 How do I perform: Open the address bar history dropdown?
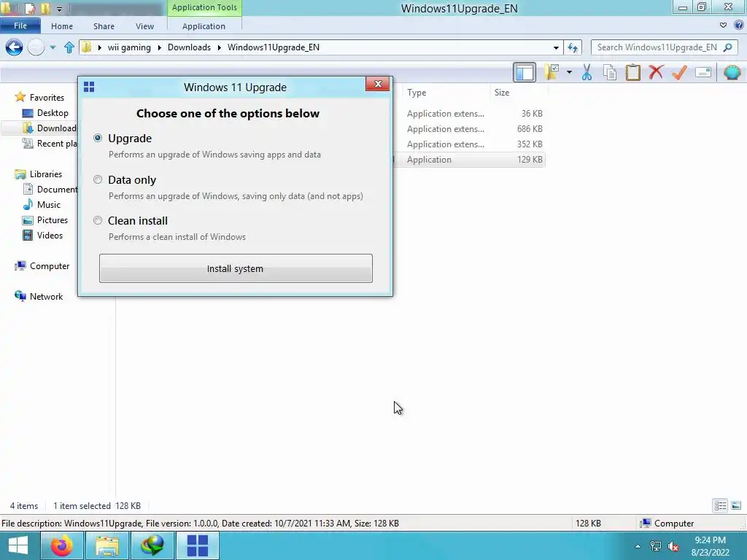coord(556,47)
